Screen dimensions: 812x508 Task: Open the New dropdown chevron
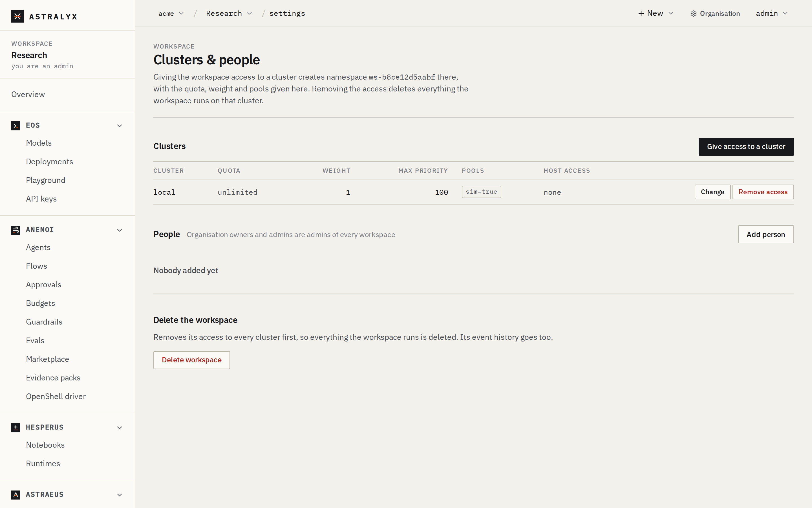671,14
